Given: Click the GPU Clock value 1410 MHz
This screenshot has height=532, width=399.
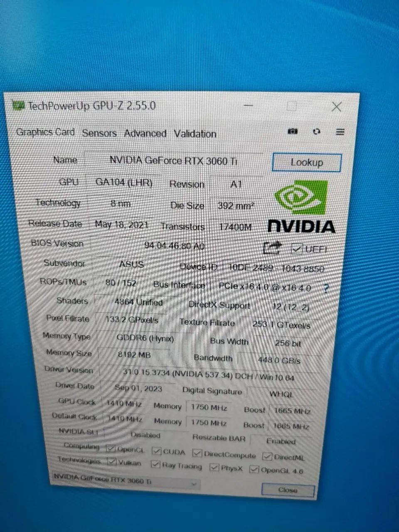Looking at the screenshot, I should [124, 404].
